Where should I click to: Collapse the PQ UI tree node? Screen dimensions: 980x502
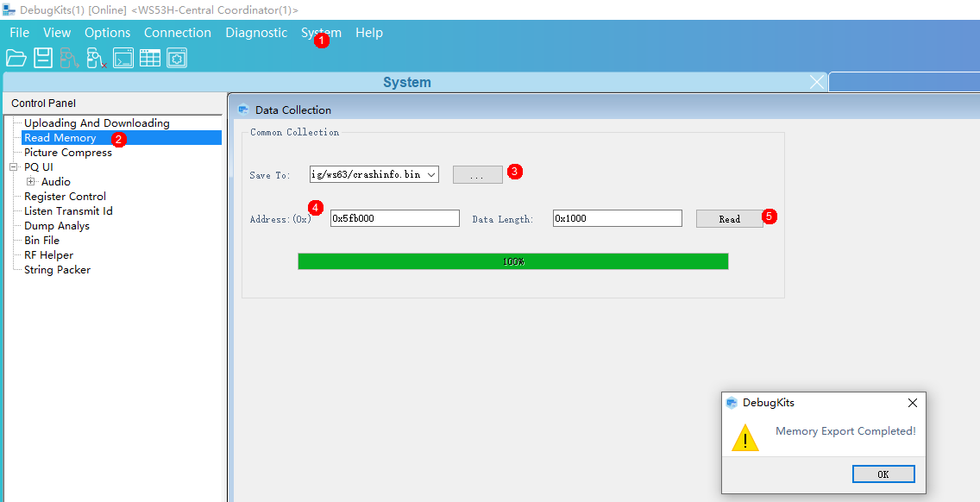14,167
